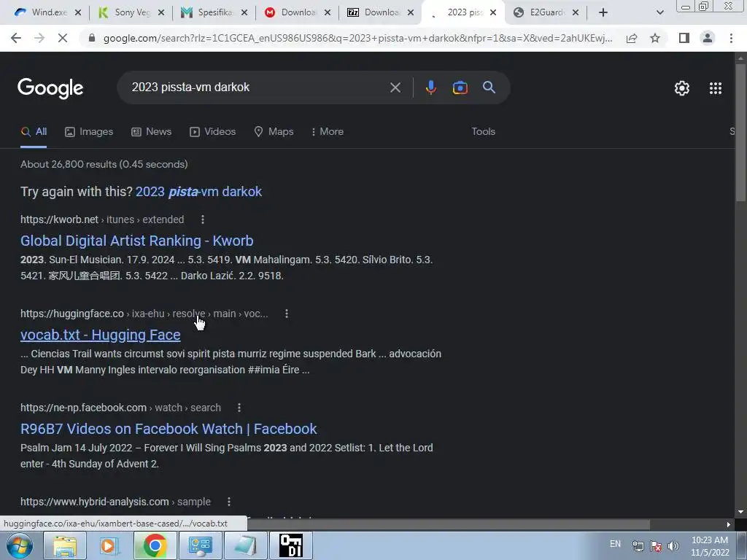Image resolution: width=747 pixels, height=560 pixels.
Task: View site information via the lock icon
Action: click(92, 38)
